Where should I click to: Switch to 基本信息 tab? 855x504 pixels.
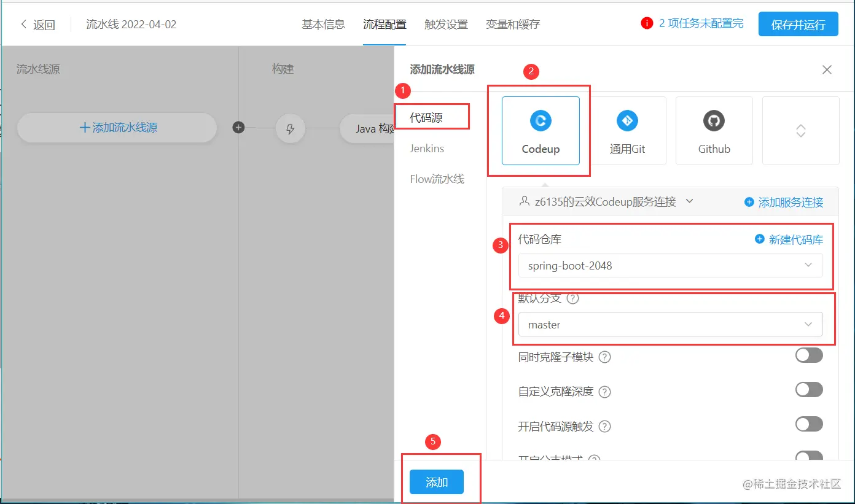(323, 25)
